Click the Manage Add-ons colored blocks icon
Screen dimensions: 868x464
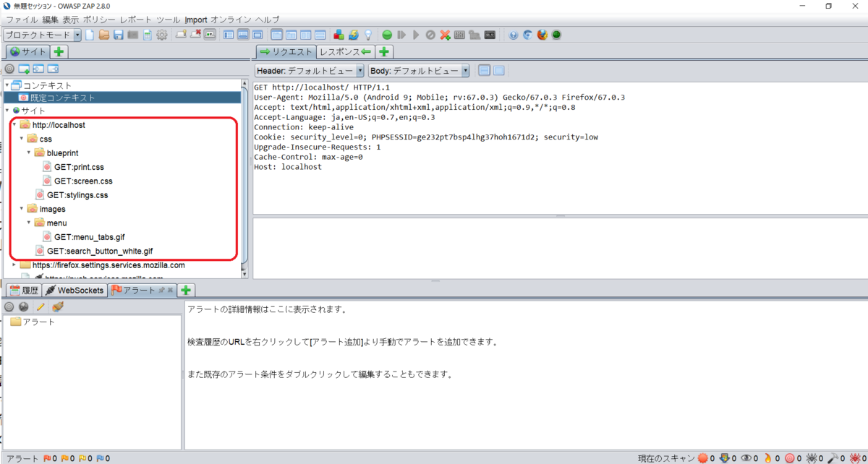tap(339, 35)
